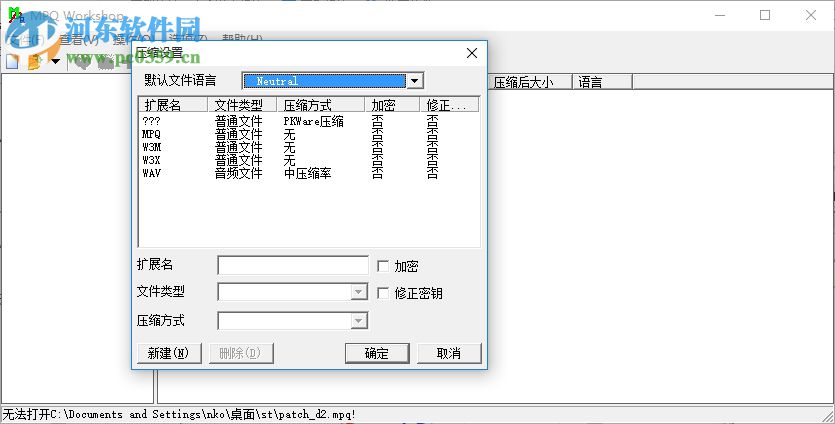Click the 中压缩率 cell

click(307, 173)
